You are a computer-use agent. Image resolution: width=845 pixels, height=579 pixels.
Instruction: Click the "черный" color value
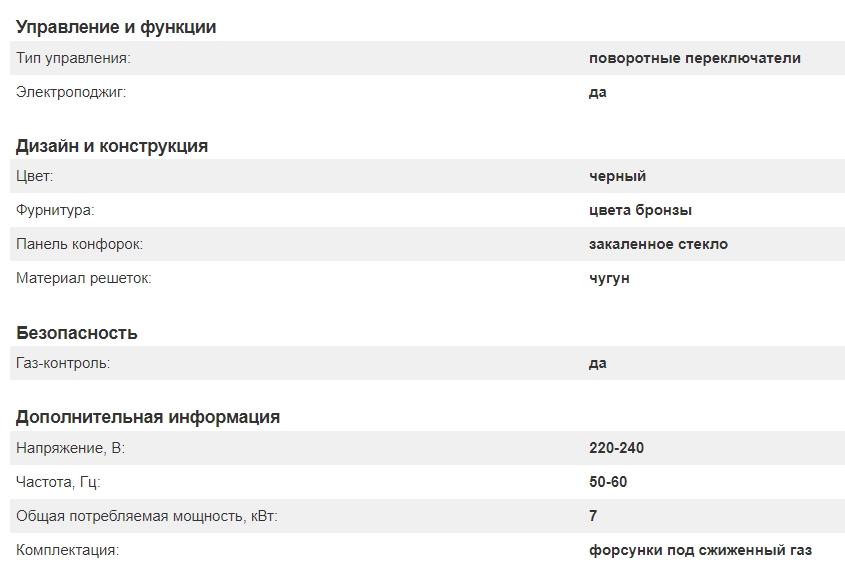click(x=617, y=176)
